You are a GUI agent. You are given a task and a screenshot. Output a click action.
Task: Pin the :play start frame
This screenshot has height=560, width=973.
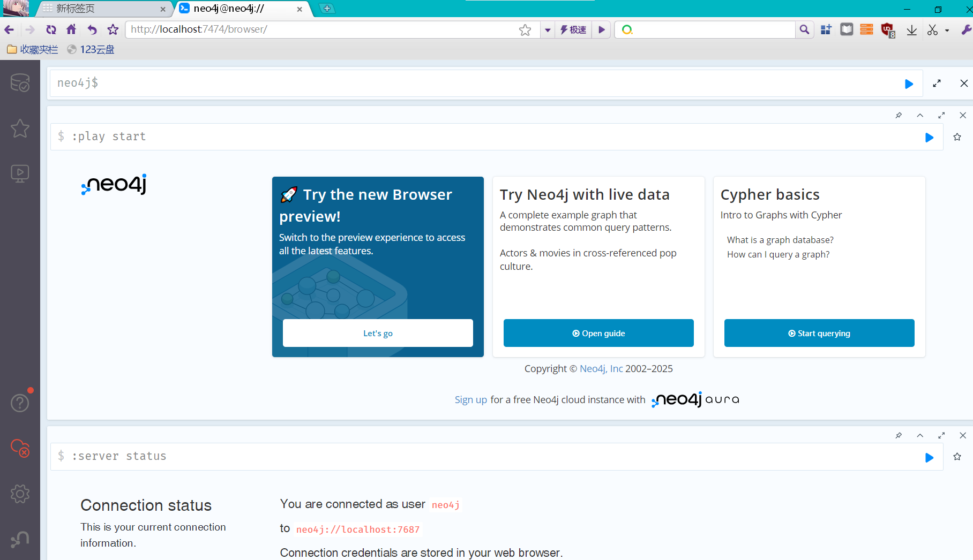point(899,115)
